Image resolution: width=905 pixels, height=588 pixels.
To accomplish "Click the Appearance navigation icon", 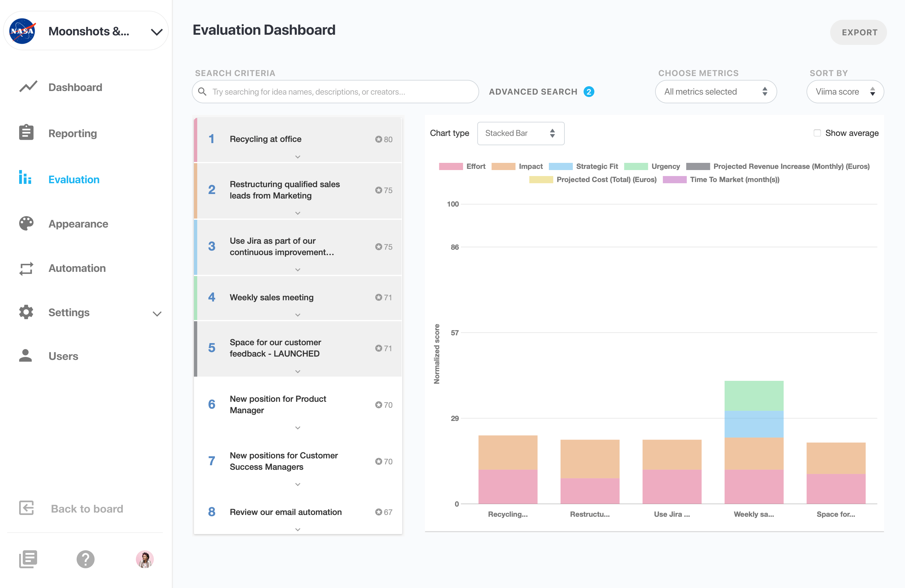I will tap(26, 222).
